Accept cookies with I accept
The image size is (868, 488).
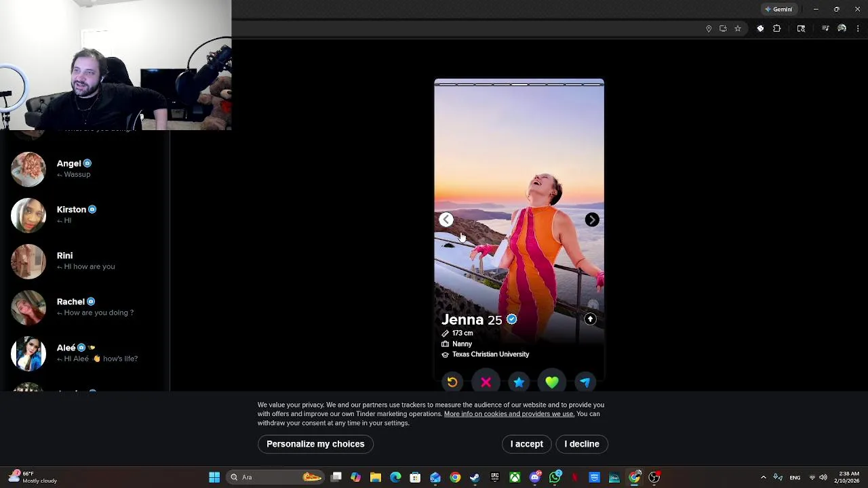coord(527,444)
